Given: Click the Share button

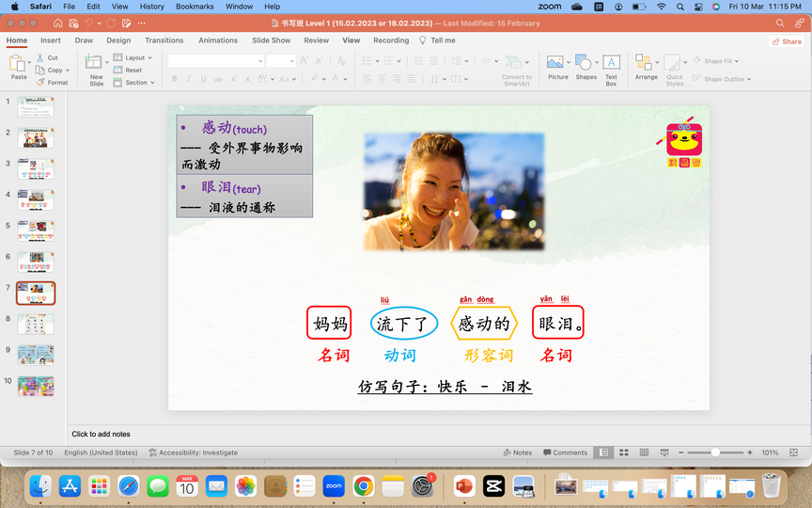Looking at the screenshot, I should click(x=787, y=41).
